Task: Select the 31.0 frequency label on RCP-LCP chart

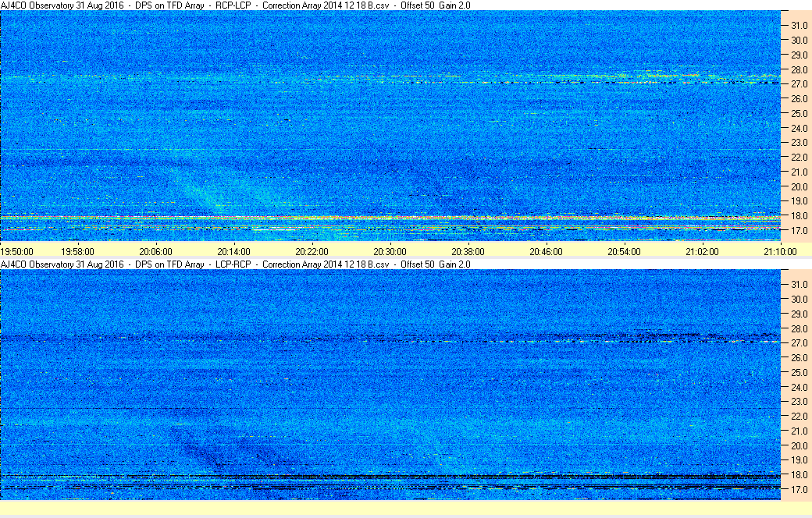Action: pos(799,26)
